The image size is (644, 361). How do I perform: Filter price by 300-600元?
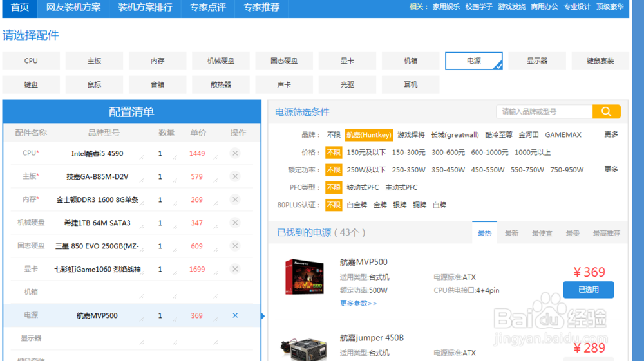[x=448, y=153]
